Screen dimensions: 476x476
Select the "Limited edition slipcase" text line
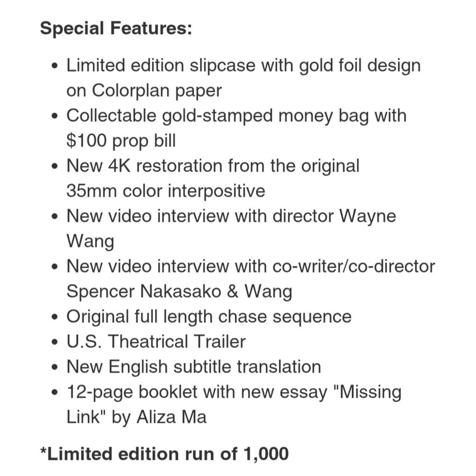[x=243, y=66]
